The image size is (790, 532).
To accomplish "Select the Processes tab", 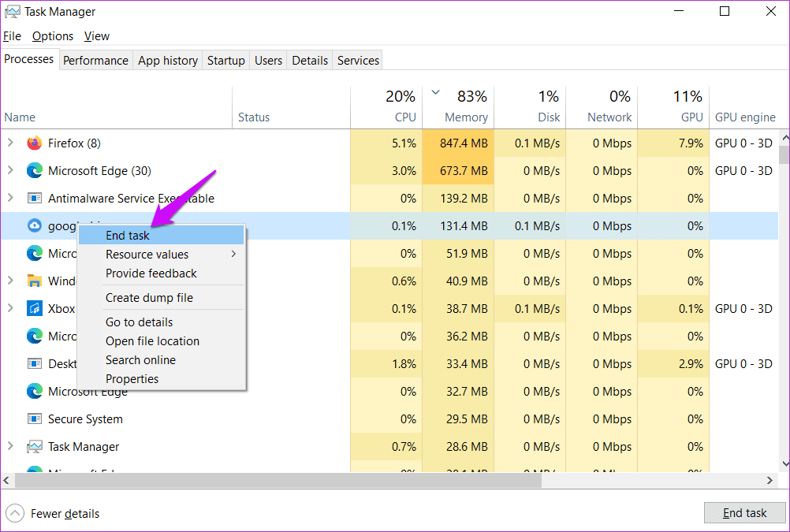I will [29, 59].
